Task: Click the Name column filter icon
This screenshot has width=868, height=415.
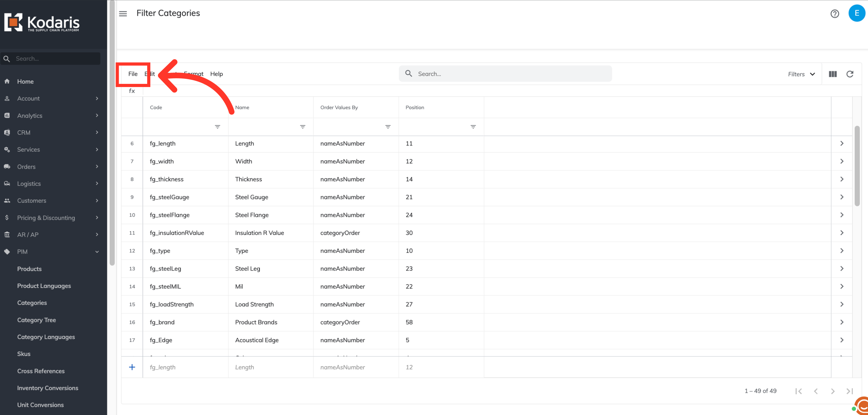Action: pyautogui.click(x=302, y=126)
